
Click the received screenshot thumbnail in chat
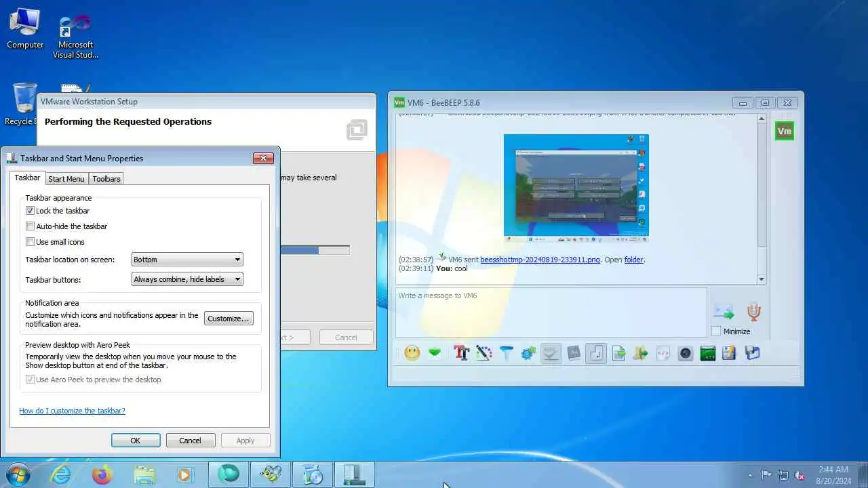tap(576, 188)
